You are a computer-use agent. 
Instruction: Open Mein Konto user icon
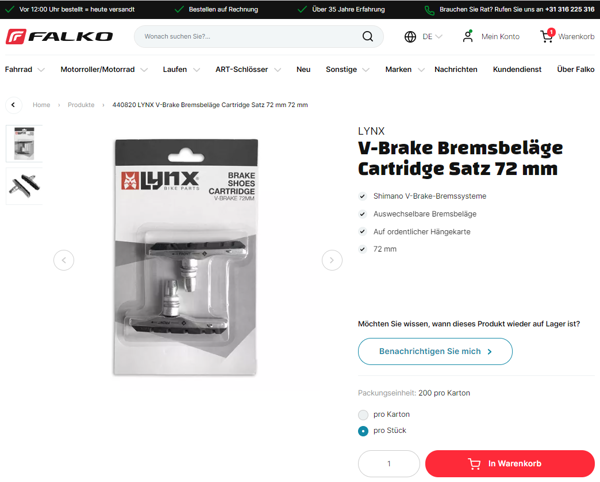pos(468,36)
